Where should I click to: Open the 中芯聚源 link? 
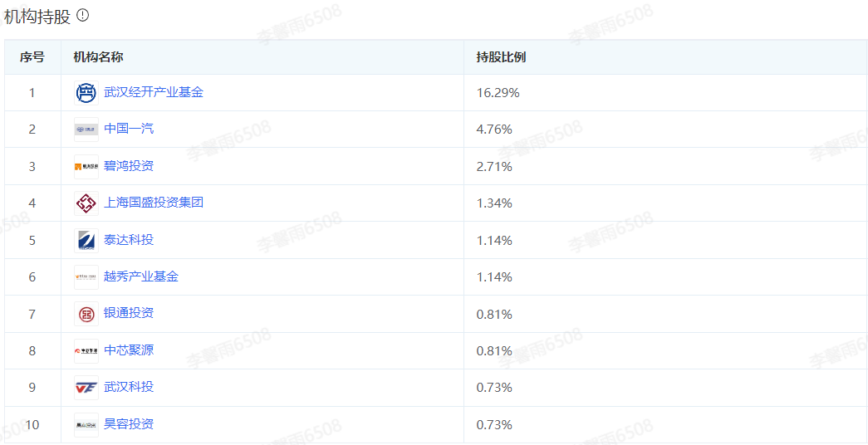(129, 351)
